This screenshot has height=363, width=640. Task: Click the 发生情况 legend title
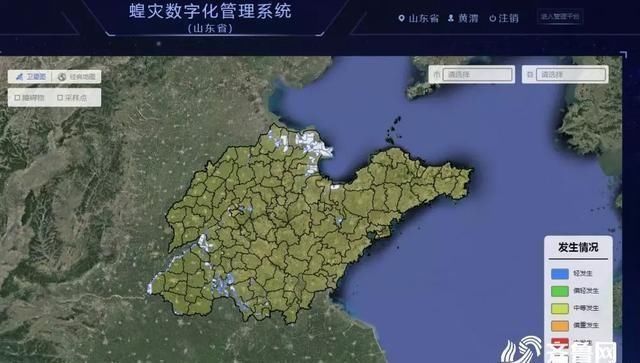click(x=578, y=247)
